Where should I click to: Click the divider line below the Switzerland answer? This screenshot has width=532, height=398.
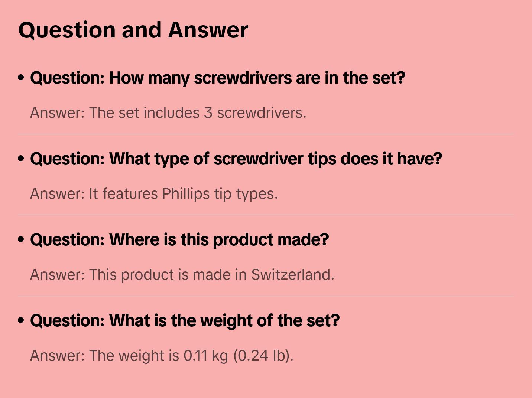266,296
